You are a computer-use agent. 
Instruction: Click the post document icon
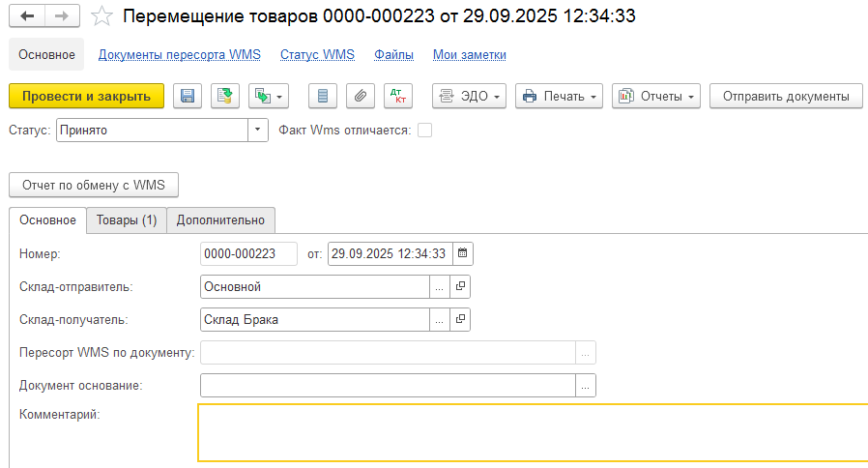click(224, 96)
